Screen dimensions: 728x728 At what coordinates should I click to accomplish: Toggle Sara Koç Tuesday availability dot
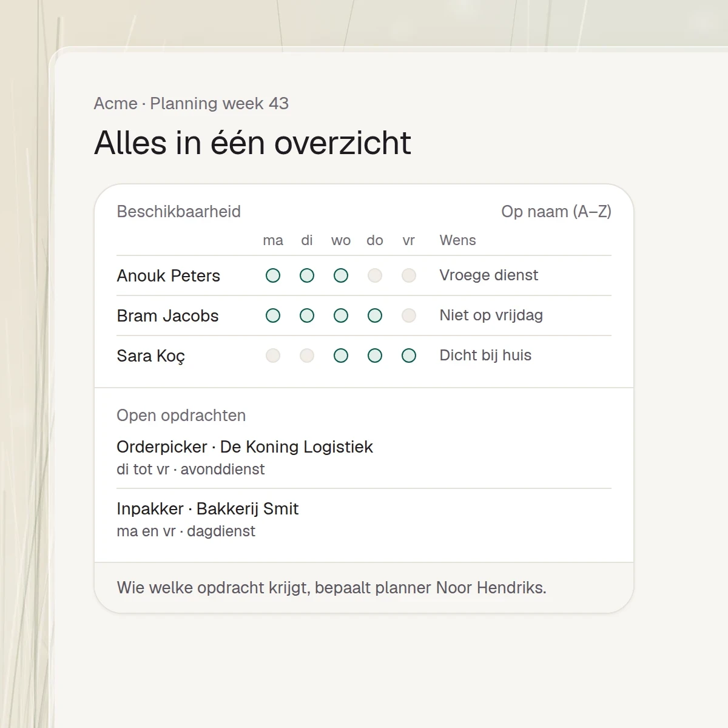click(307, 356)
